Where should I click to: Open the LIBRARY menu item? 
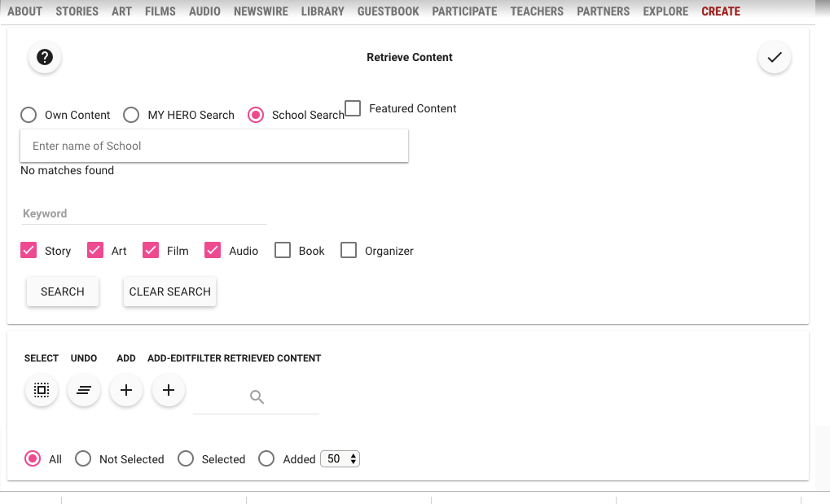pos(323,11)
